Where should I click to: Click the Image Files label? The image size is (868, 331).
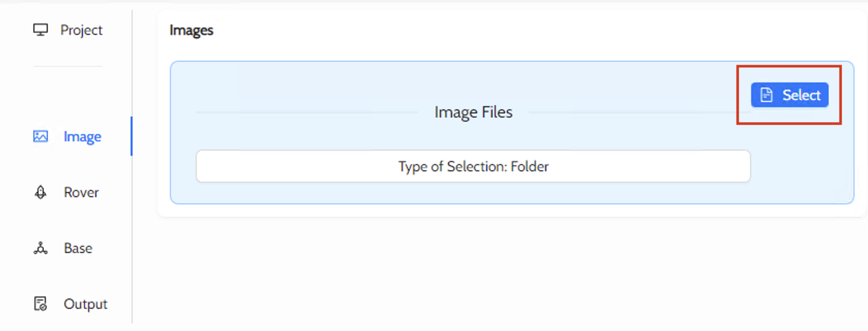coord(473,112)
